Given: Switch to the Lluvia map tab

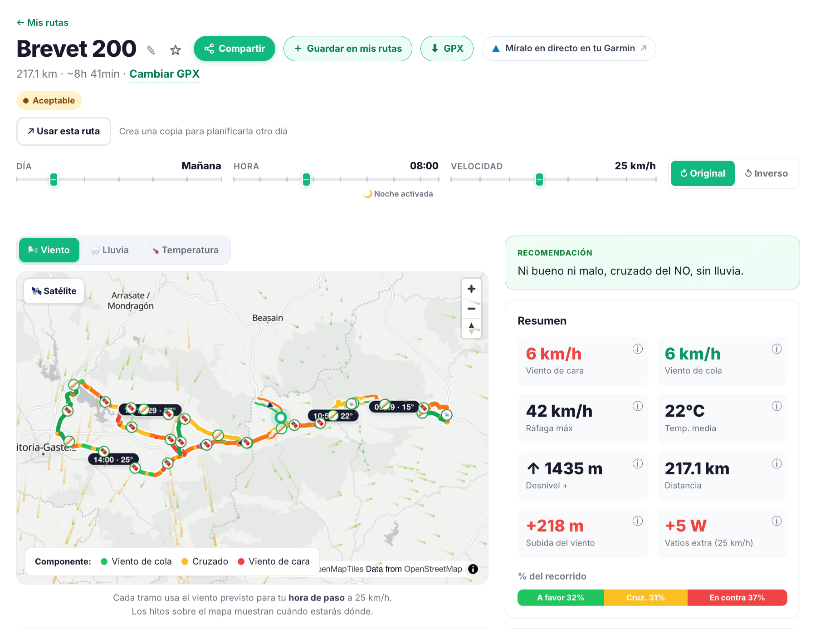Looking at the screenshot, I should click(110, 250).
